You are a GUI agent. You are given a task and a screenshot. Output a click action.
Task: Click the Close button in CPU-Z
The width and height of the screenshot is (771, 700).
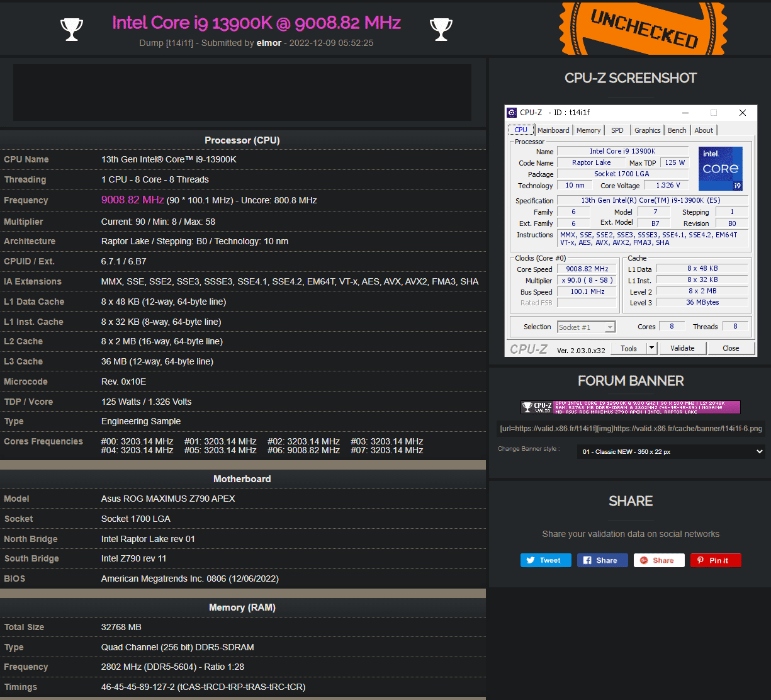[731, 348]
